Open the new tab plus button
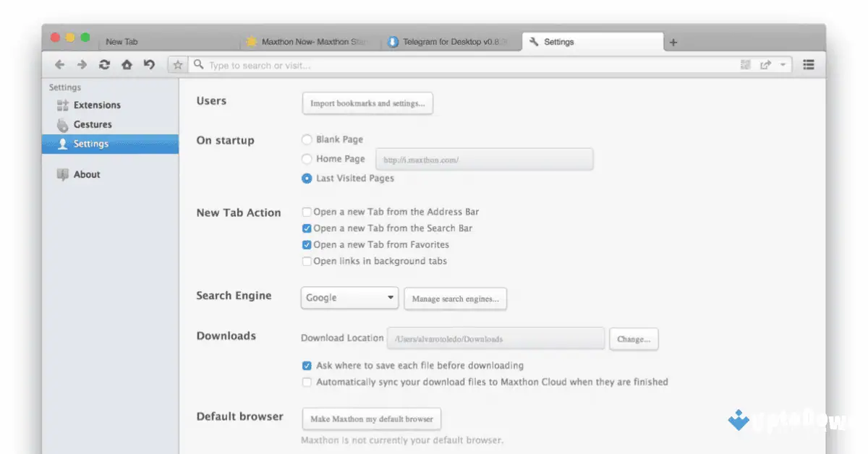This screenshot has width=868, height=454. coord(673,42)
